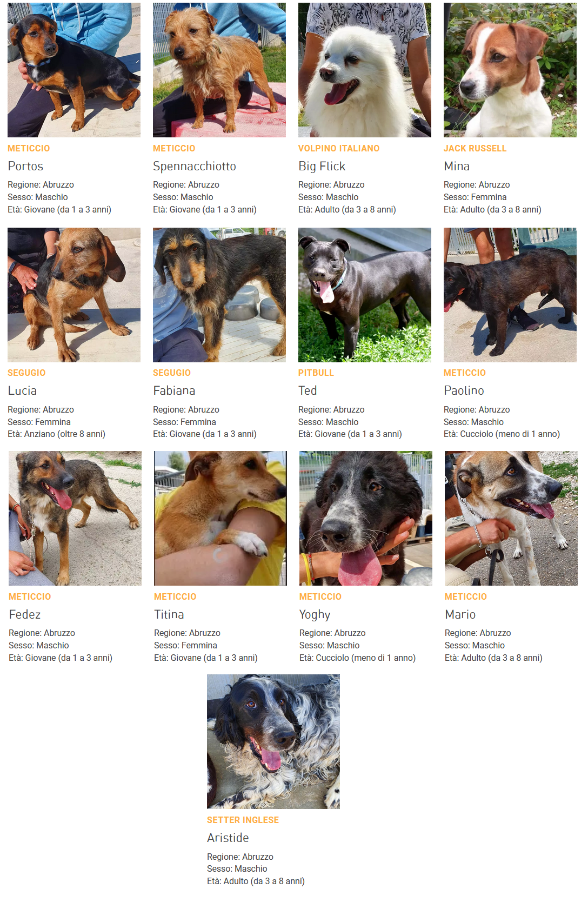The width and height of the screenshot is (588, 902).
Task: Select the Volpino Italiano breed label
Action: [x=339, y=148]
